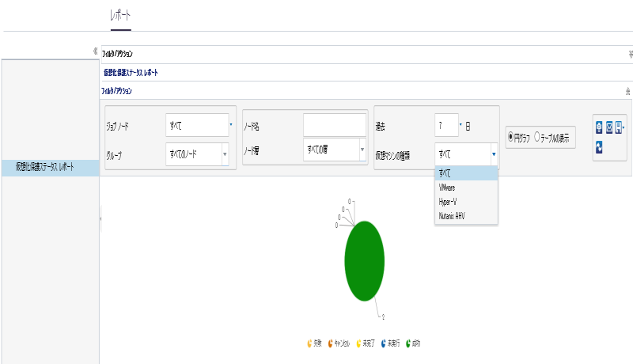Viewport: 633px width, 364px height.
Task: Click the キャンセル legend pie icon
Action: pos(330,343)
